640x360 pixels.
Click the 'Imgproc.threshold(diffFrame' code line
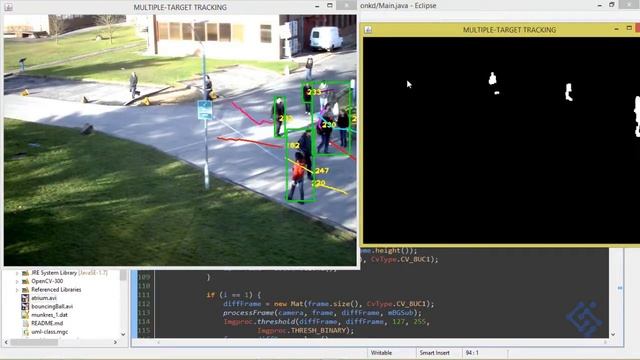(327, 322)
